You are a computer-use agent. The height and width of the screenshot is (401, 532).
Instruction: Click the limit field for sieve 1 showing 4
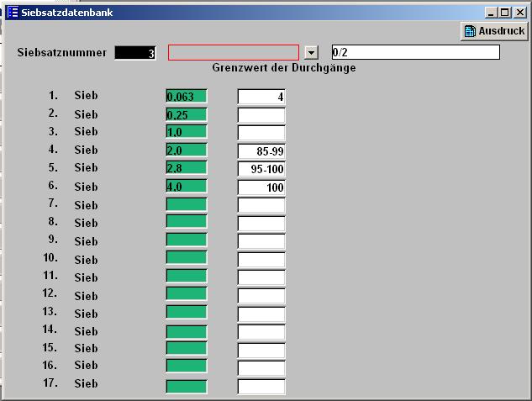pos(261,97)
